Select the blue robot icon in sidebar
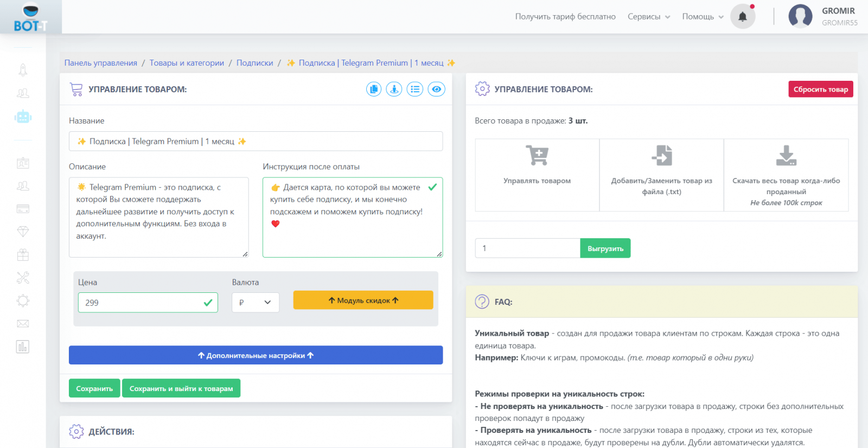The height and width of the screenshot is (448, 868). pos(23,117)
